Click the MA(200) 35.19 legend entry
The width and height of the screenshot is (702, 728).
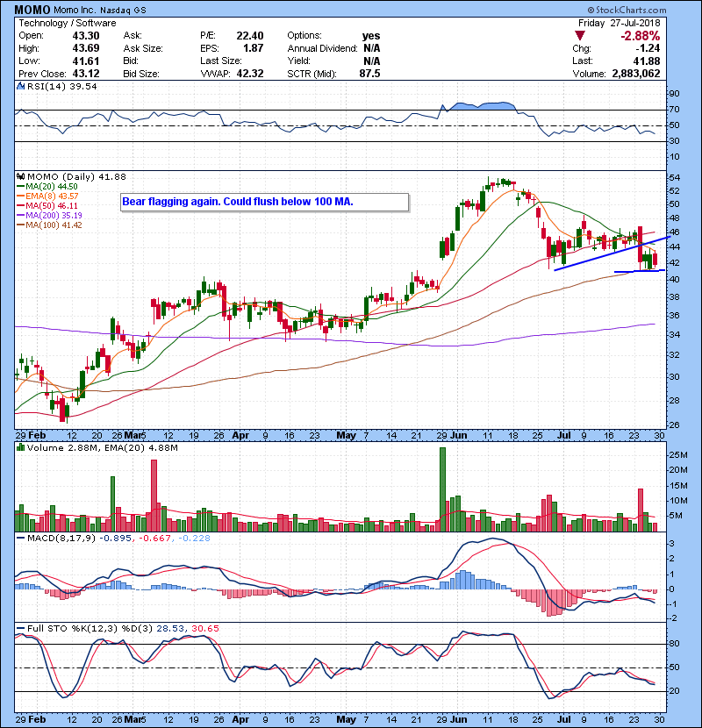[49, 216]
